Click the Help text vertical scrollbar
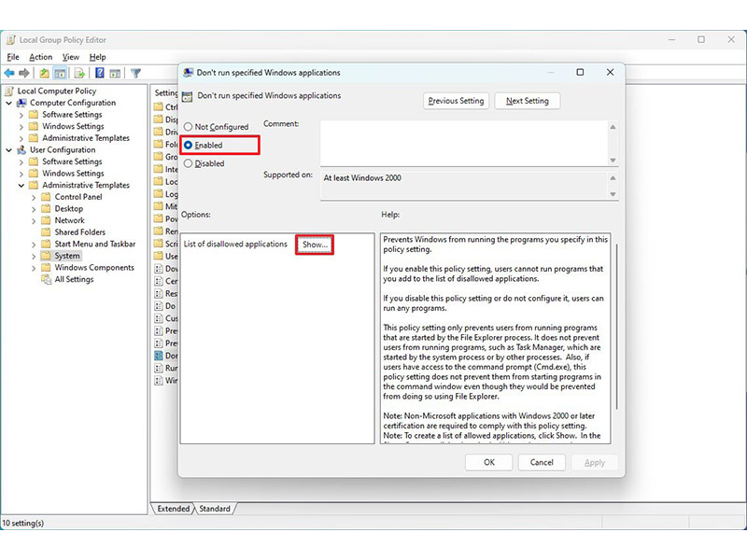 pos(616,327)
